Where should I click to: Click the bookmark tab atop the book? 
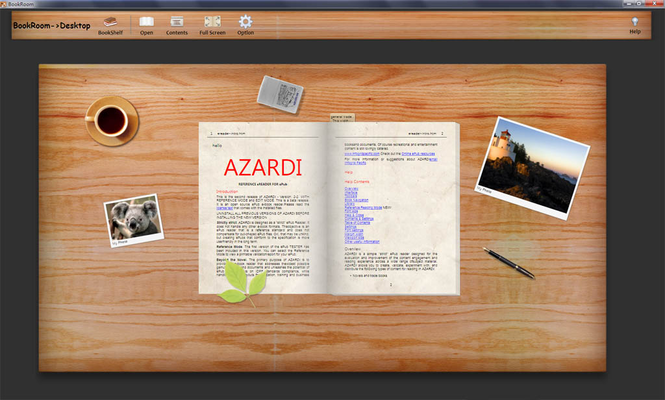(x=342, y=118)
